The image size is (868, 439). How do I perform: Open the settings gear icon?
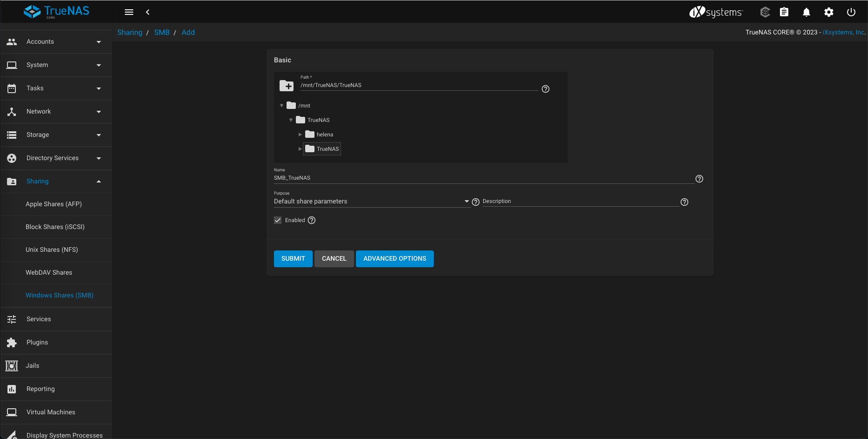(828, 12)
